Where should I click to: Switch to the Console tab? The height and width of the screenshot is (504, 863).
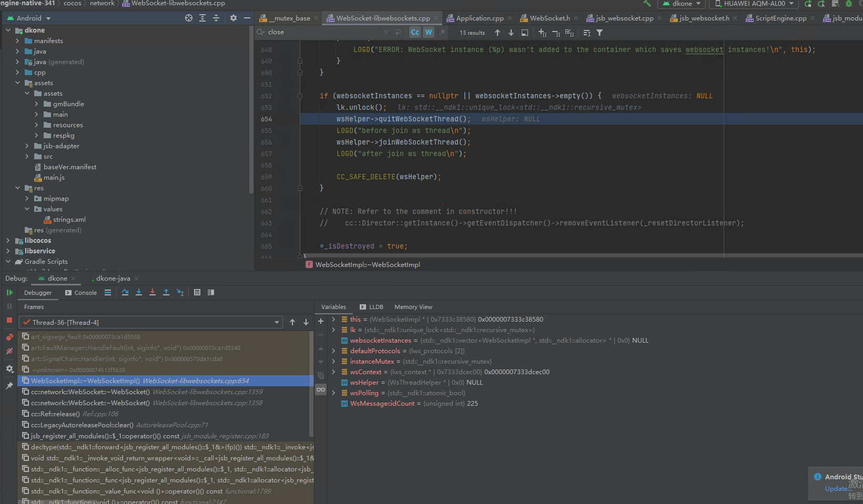86,292
